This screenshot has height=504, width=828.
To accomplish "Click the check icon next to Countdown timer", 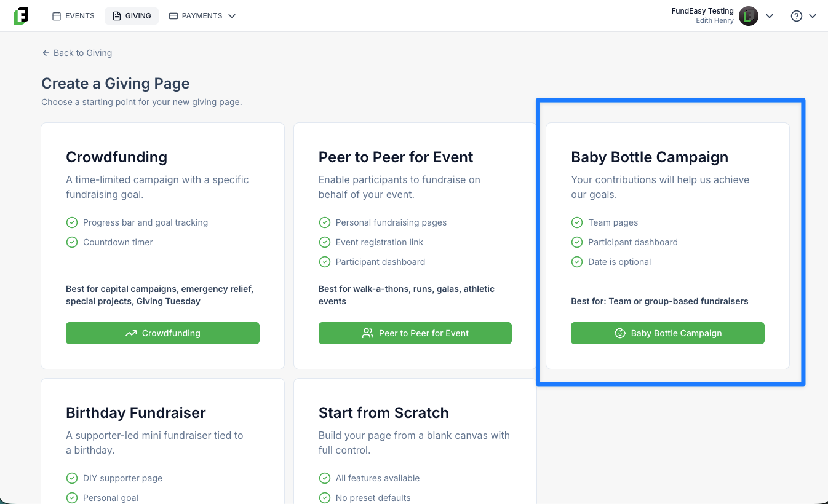I will [x=72, y=242].
